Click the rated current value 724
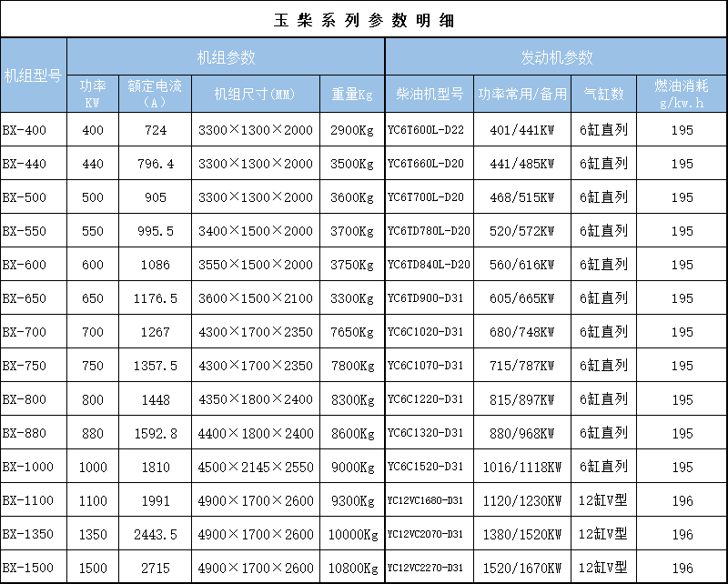The height and width of the screenshot is (584, 728). [156, 130]
